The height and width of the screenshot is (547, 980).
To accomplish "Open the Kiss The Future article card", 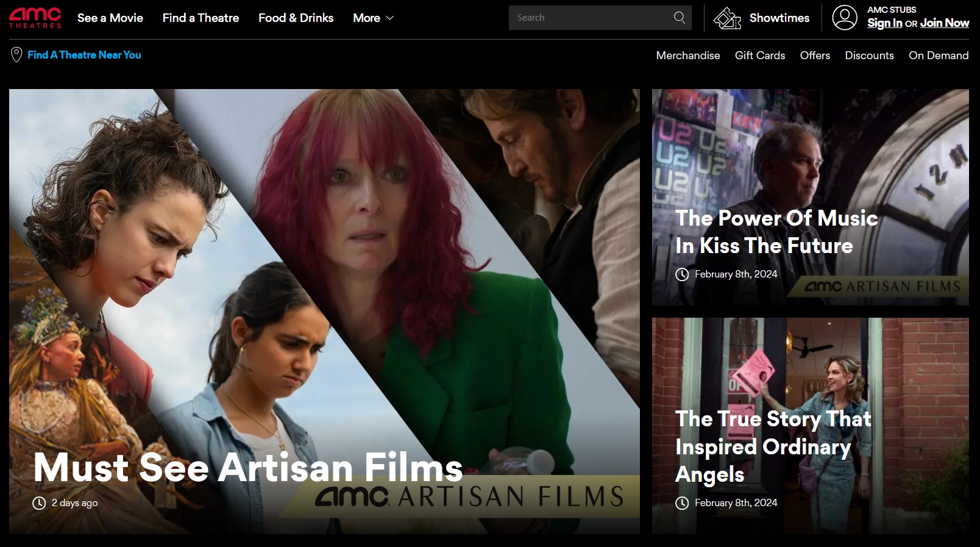I will [776, 232].
